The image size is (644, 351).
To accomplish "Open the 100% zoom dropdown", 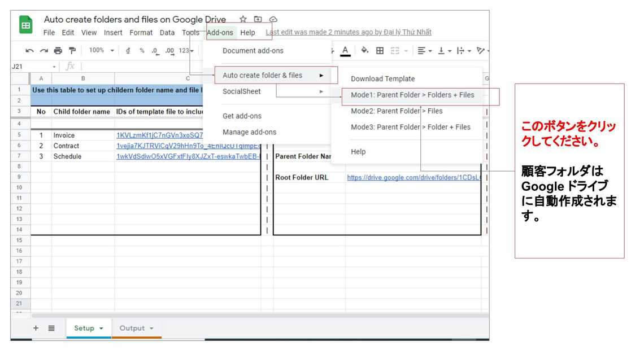I will (x=101, y=51).
